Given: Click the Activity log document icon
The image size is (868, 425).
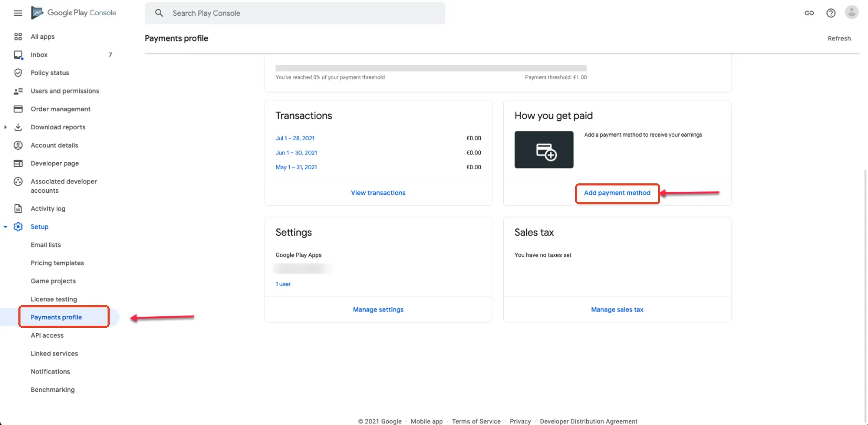Looking at the screenshot, I should pyautogui.click(x=18, y=209).
